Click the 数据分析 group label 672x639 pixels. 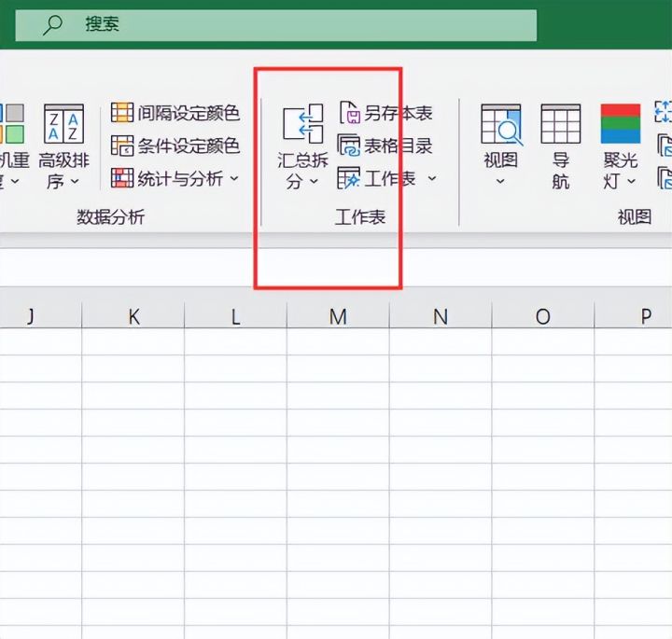(x=110, y=217)
